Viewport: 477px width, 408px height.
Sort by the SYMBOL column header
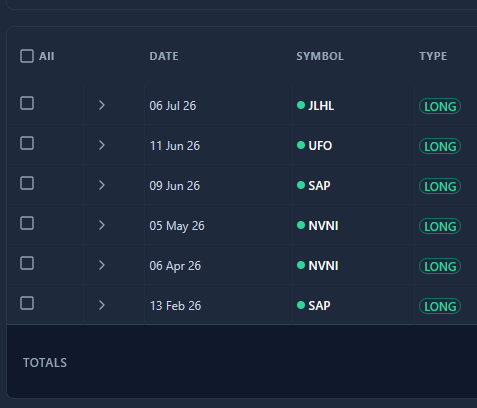[x=320, y=56]
